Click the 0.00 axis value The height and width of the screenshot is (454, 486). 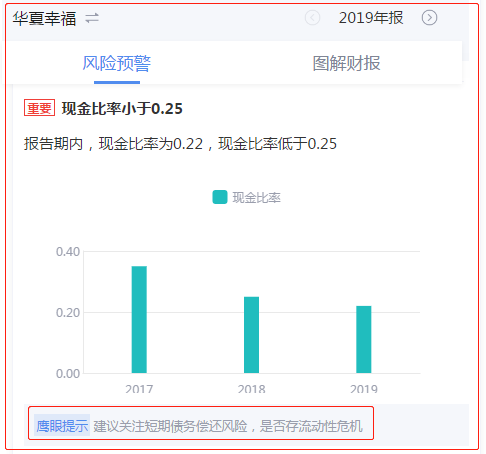(x=68, y=374)
